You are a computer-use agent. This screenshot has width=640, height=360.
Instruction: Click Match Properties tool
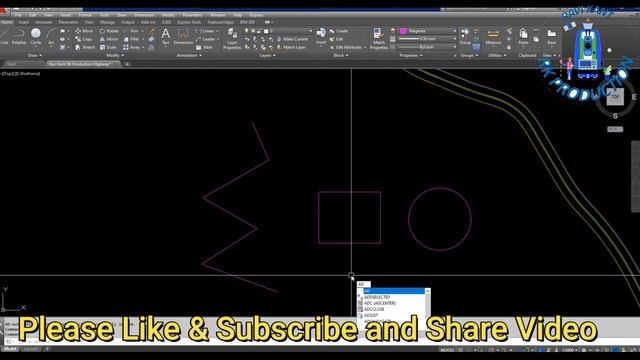point(378,39)
